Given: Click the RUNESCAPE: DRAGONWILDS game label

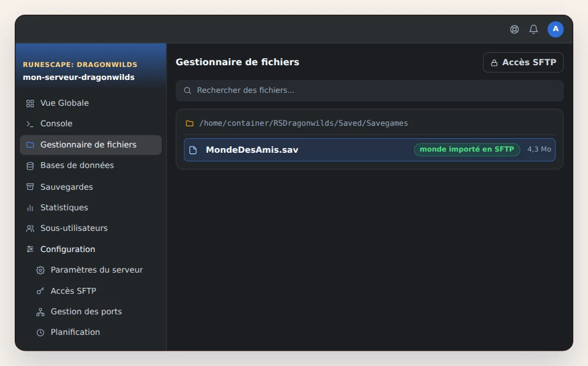Looking at the screenshot, I should click(80, 65).
